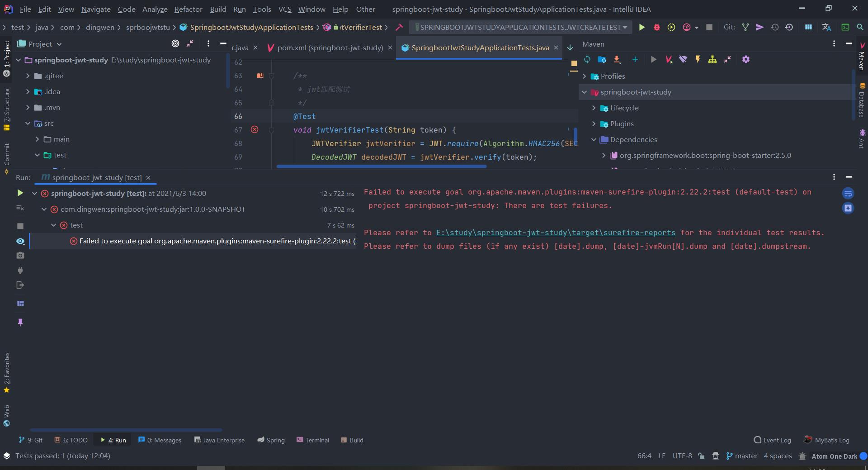Expand Profiles node in Maven panel
868x470 pixels.
[584, 76]
